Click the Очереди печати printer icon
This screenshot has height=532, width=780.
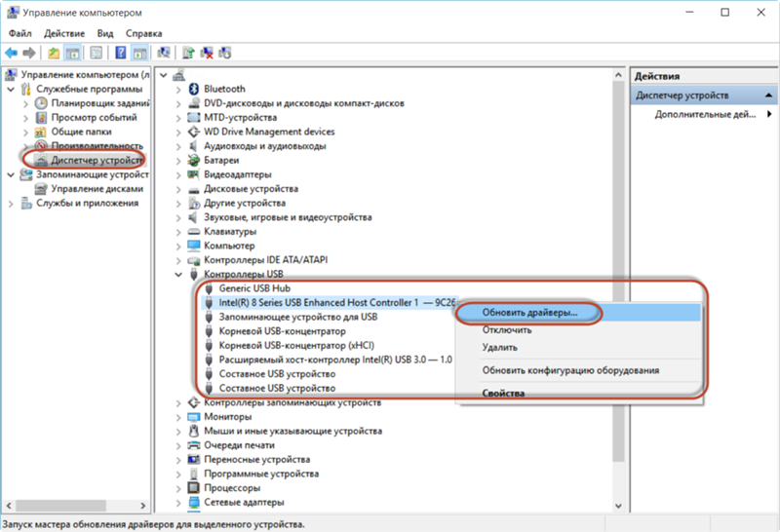coord(193,445)
